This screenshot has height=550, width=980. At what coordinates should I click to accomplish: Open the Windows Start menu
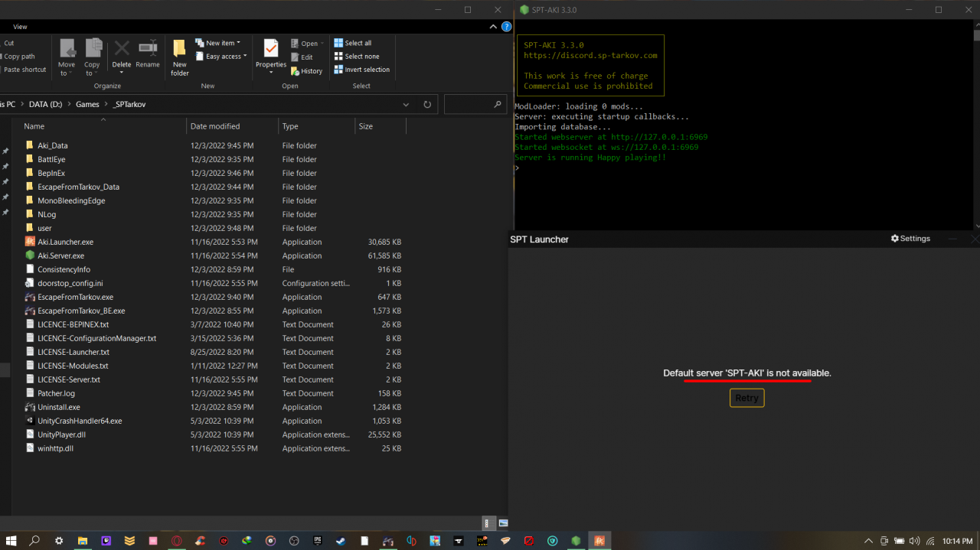tap(11, 541)
